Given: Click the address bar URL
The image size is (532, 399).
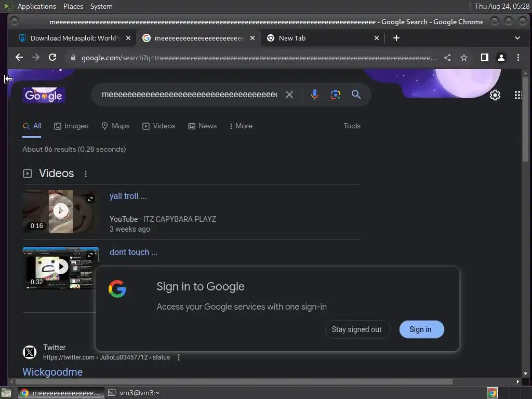Looking at the screenshot, I should tap(259, 58).
